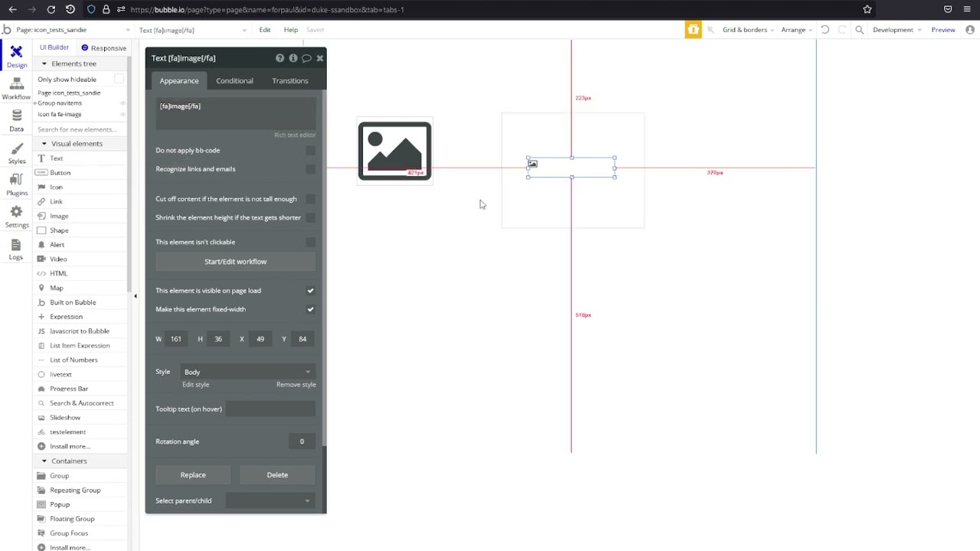Open the Help menu
This screenshot has height=551, width=980.
point(291,30)
